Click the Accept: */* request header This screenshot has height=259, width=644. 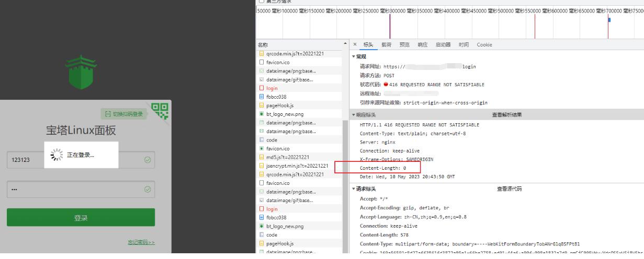coord(374,199)
